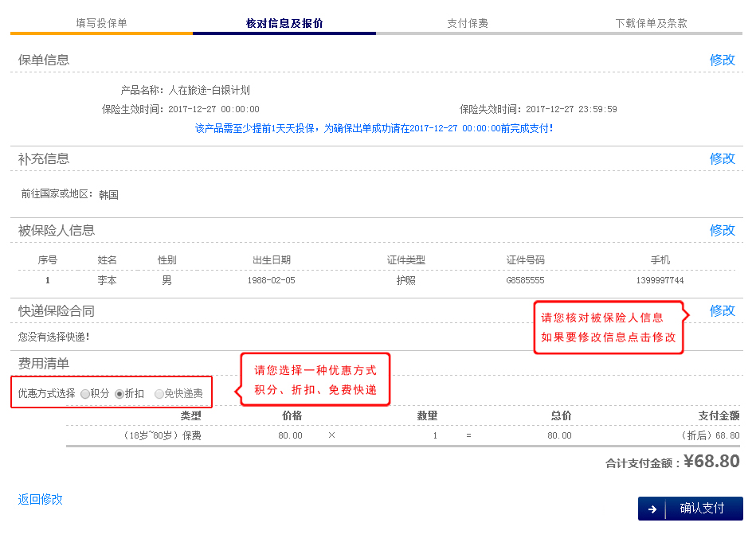The width and height of the screenshot is (756, 546).
Task: Open the 下载保单及条款 tab
Action: coord(651,23)
